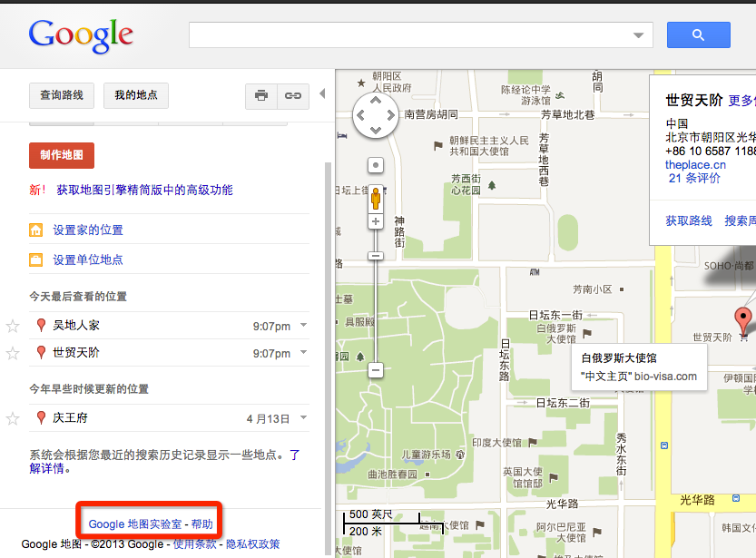Zoom in with the plus button
The height and width of the screenshot is (558, 756).
click(x=376, y=221)
